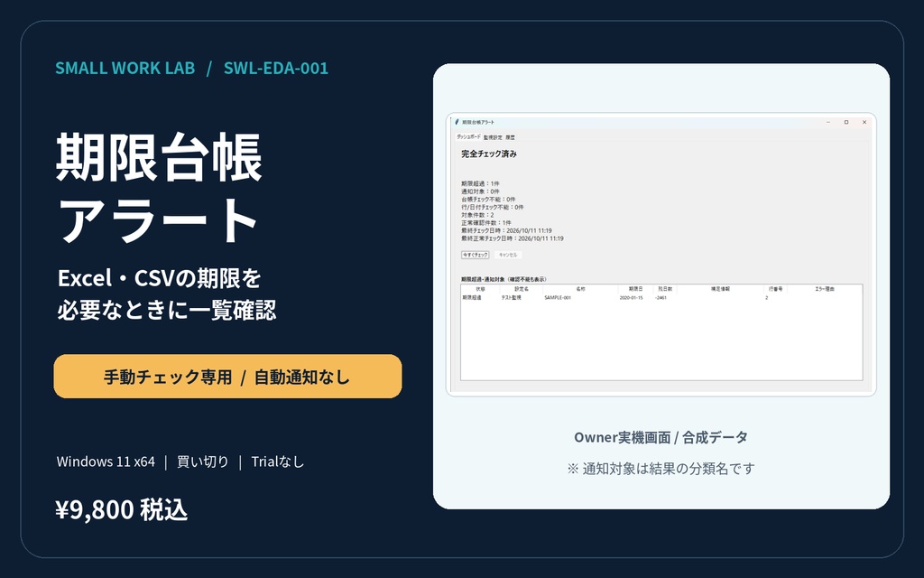
Task: Click the 補足情報 column header
Action: point(720,289)
